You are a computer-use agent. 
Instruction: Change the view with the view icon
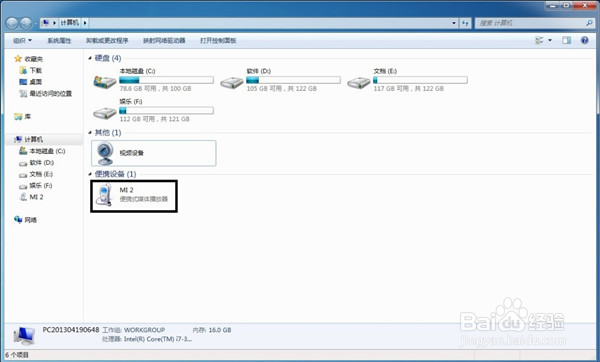click(540, 40)
